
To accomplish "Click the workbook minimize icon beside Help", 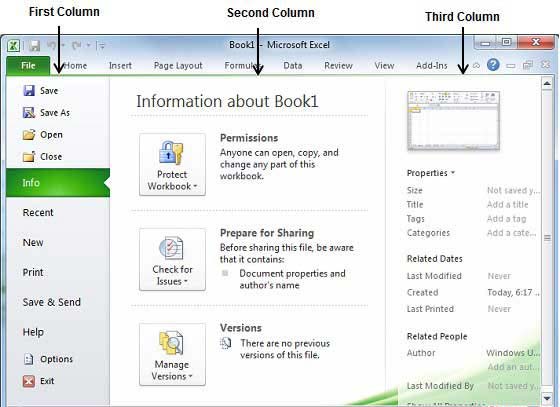I will [511, 66].
